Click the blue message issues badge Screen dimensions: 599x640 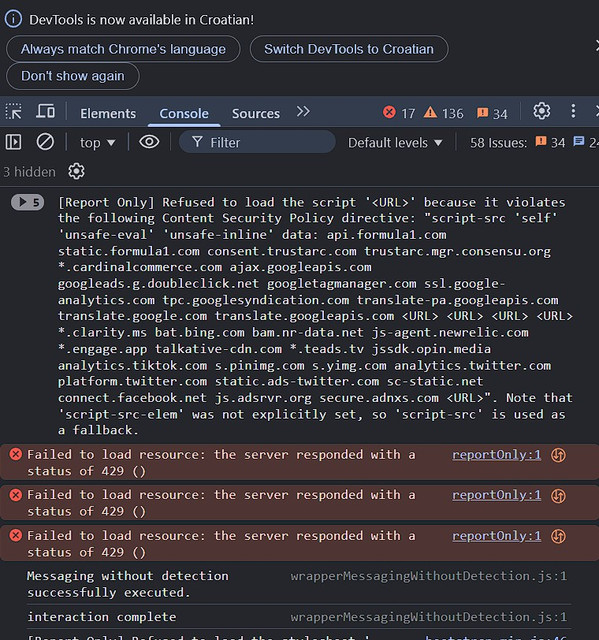586,142
